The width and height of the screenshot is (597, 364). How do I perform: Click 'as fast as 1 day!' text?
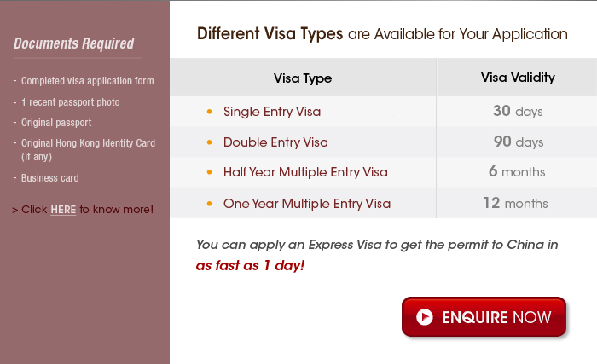tap(250, 265)
